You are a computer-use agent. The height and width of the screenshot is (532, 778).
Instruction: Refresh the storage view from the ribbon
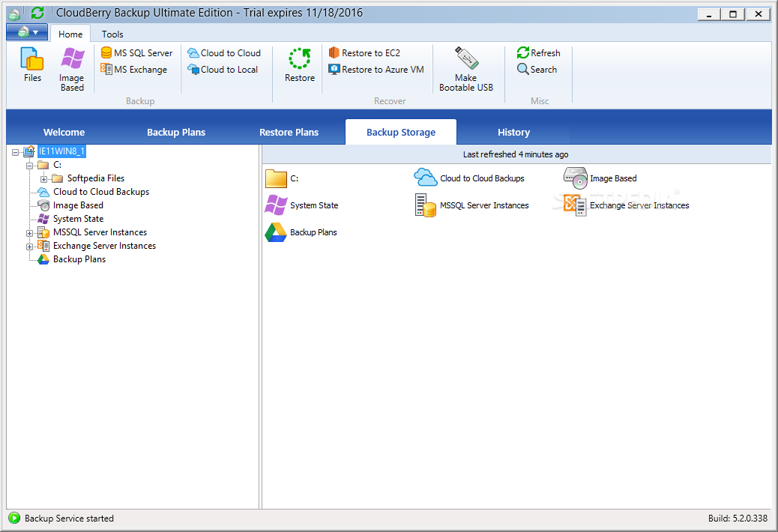[x=538, y=52]
